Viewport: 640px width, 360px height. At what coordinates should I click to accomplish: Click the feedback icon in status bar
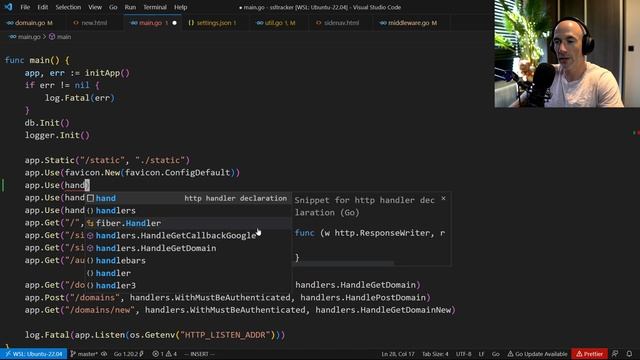[615, 354]
